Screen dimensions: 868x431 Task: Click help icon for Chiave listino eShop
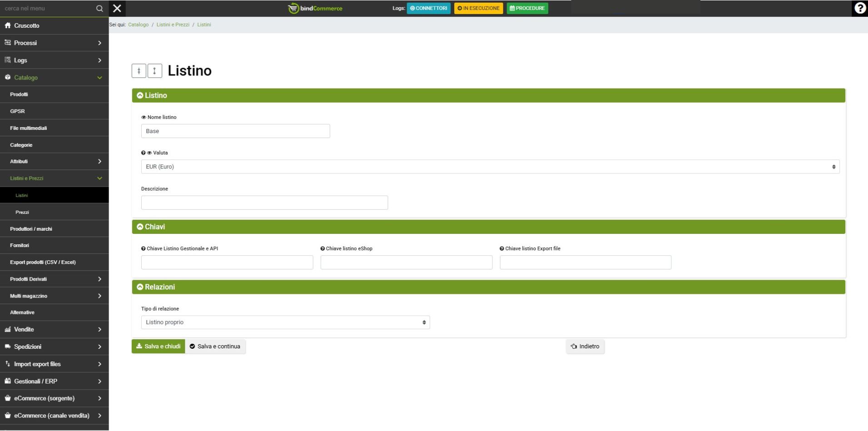click(x=322, y=249)
